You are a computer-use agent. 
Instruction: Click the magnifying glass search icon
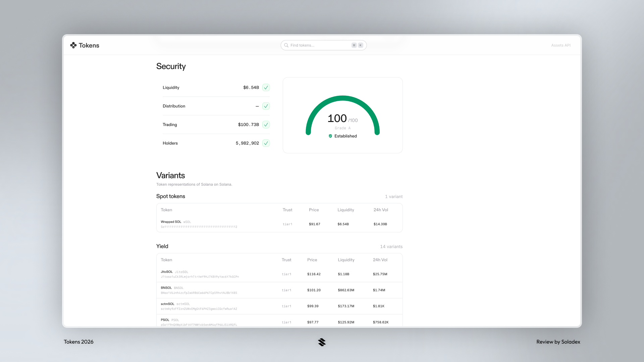(286, 45)
